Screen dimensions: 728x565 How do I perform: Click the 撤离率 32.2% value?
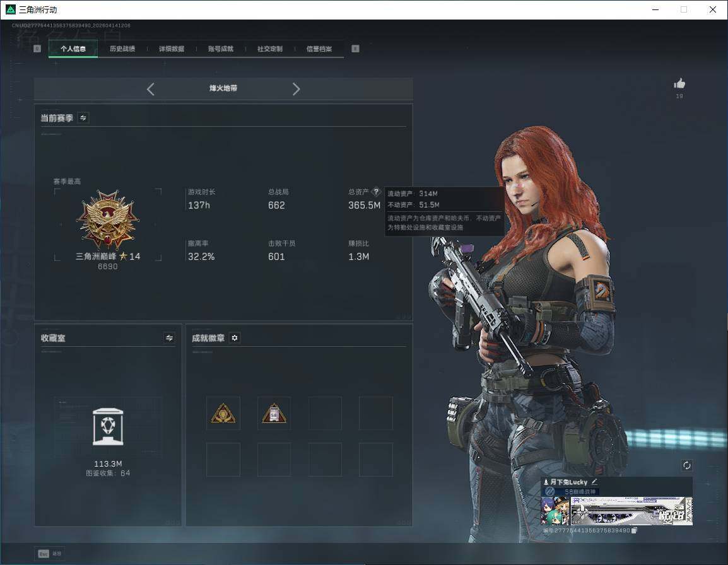(x=201, y=256)
